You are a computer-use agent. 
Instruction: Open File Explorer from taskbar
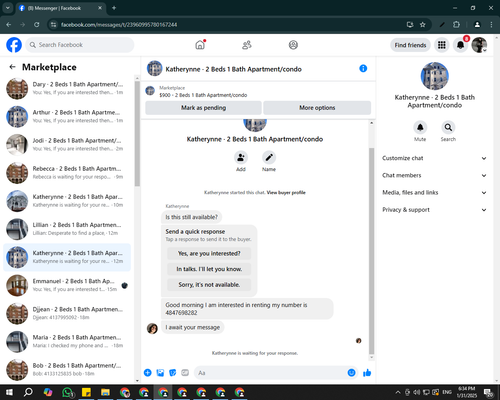[105, 392]
